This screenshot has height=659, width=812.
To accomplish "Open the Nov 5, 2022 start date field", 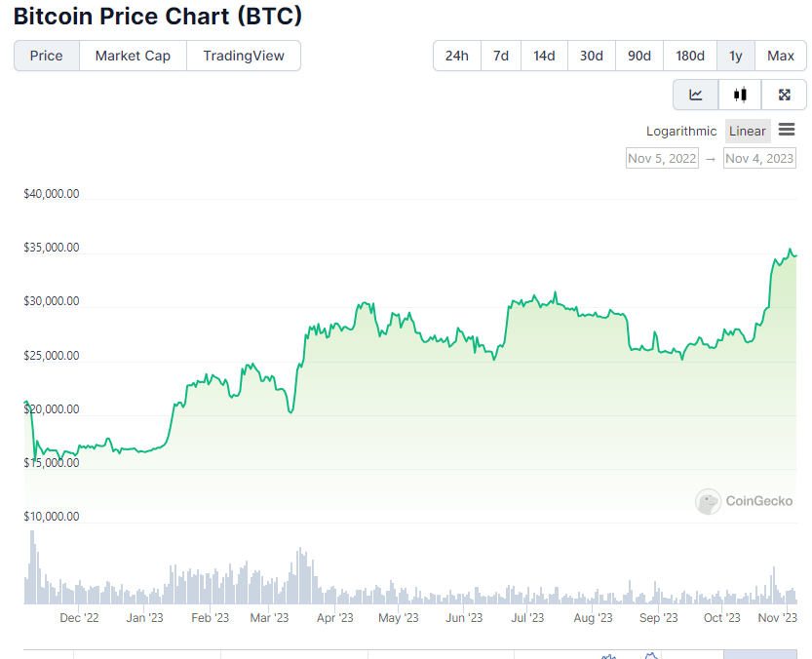I will pyautogui.click(x=662, y=158).
